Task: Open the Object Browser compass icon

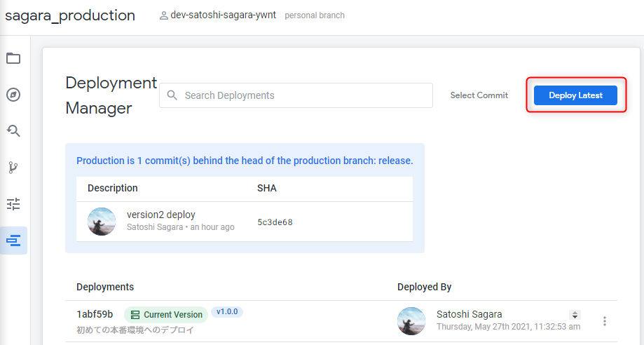Action: tap(13, 95)
